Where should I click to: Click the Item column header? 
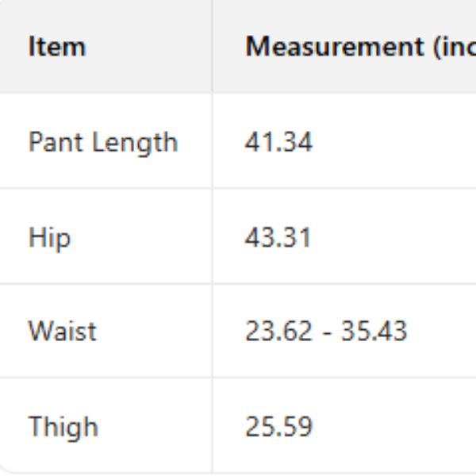point(56,47)
